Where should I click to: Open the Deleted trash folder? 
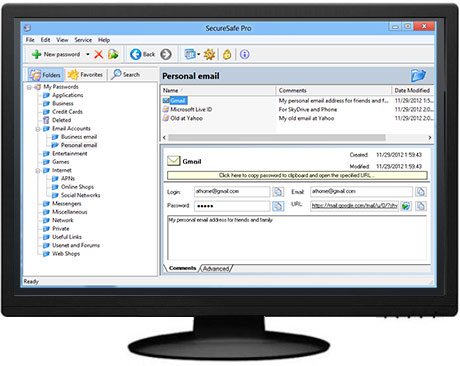pyautogui.click(x=61, y=120)
